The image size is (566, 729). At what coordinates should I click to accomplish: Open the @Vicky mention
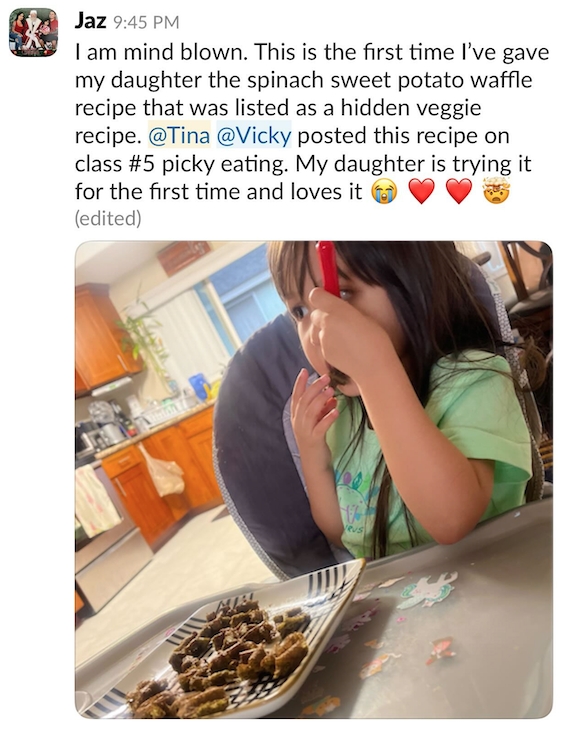[254, 136]
